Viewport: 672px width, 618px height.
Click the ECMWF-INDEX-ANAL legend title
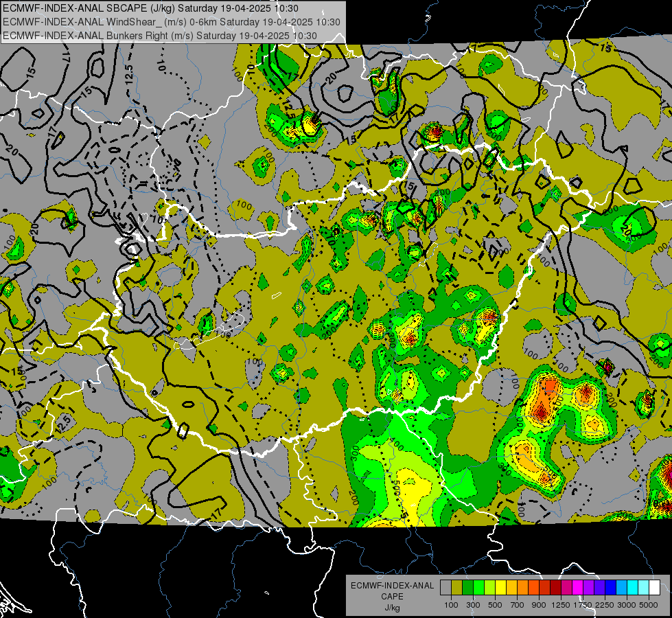tap(392, 586)
